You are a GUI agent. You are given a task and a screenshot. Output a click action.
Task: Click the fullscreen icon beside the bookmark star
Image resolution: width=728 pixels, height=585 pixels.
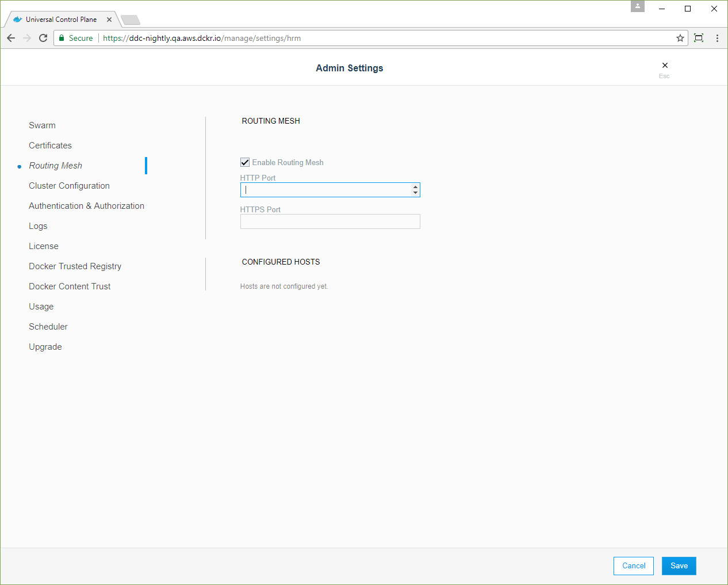click(698, 38)
